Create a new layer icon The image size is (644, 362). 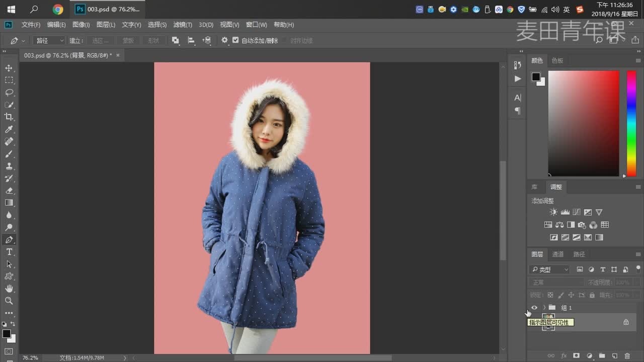pos(614,356)
